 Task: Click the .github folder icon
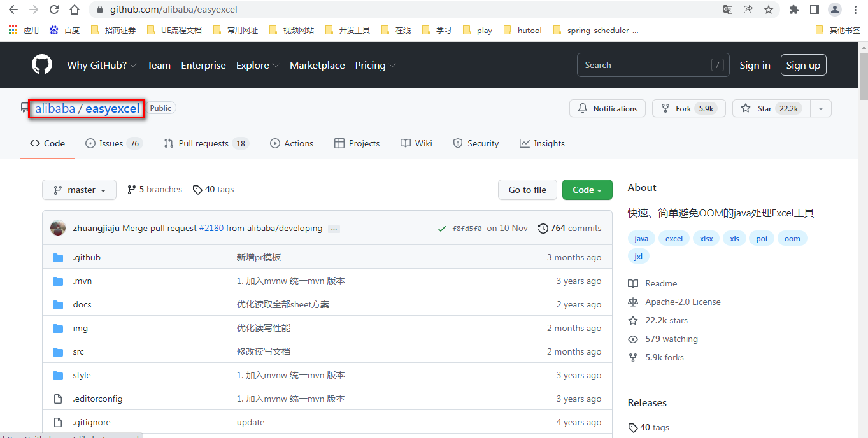point(59,257)
